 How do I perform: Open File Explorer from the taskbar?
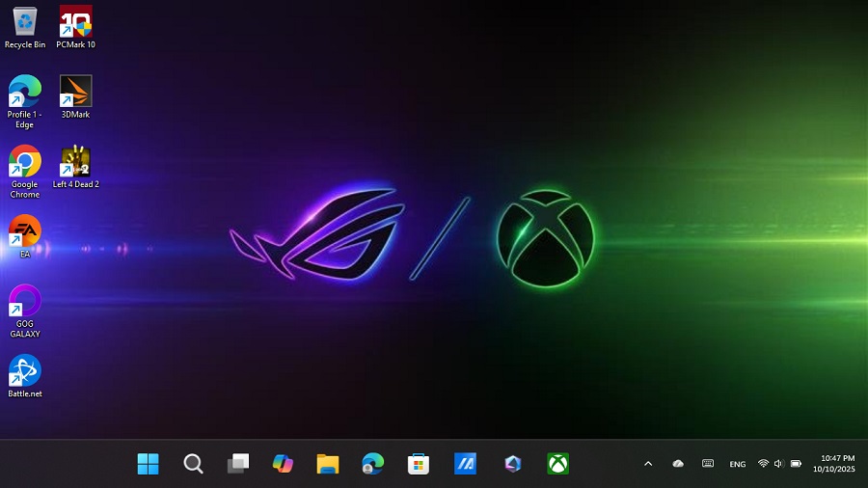pyautogui.click(x=328, y=464)
